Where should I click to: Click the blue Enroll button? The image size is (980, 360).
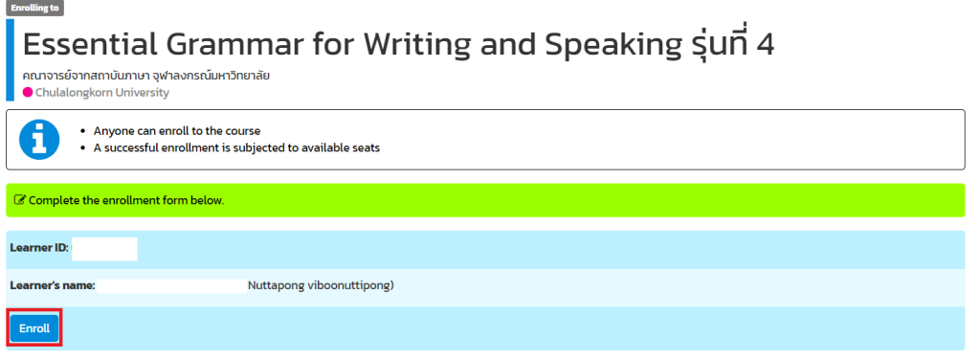34,328
